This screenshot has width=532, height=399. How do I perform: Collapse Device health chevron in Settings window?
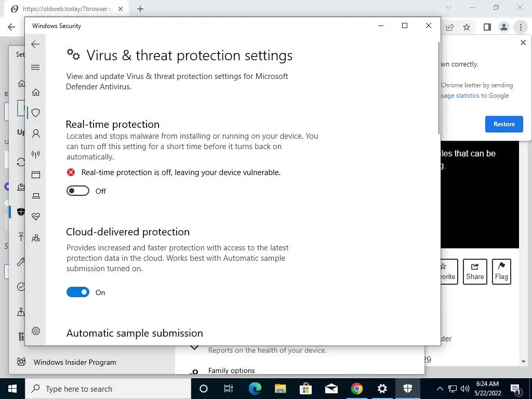click(x=194, y=348)
